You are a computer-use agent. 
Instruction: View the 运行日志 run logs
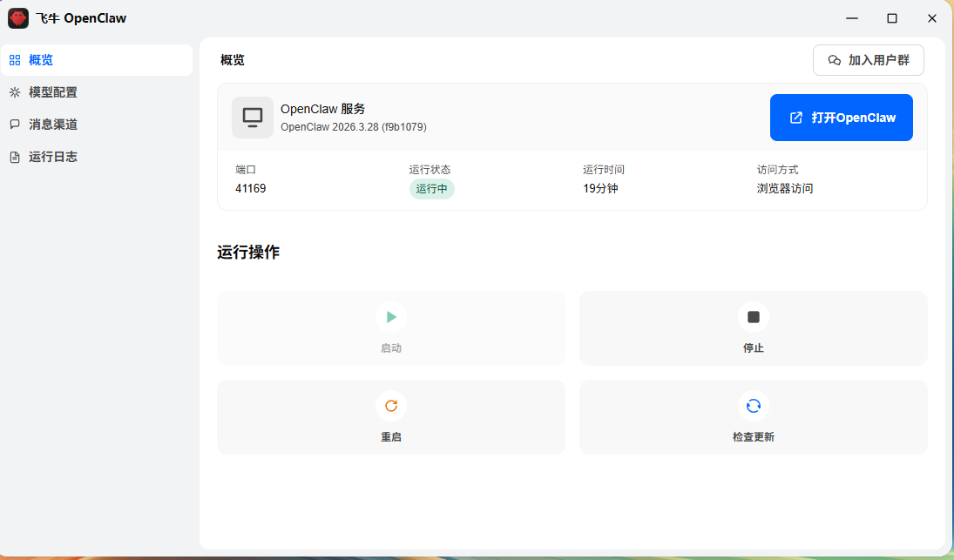pyautogui.click(x=97, y=157)
